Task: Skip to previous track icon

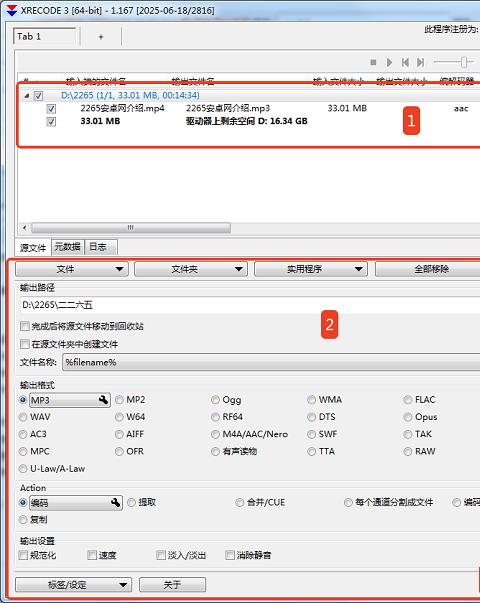Action: (405, 62)
